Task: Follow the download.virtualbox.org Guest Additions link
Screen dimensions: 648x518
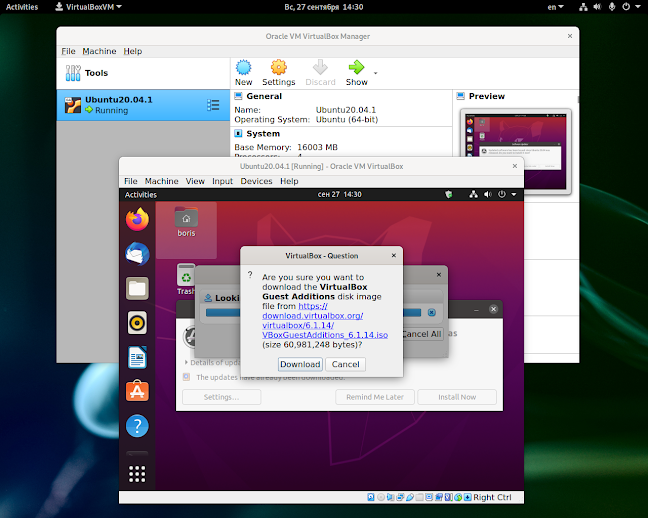Action: (325, 320)
